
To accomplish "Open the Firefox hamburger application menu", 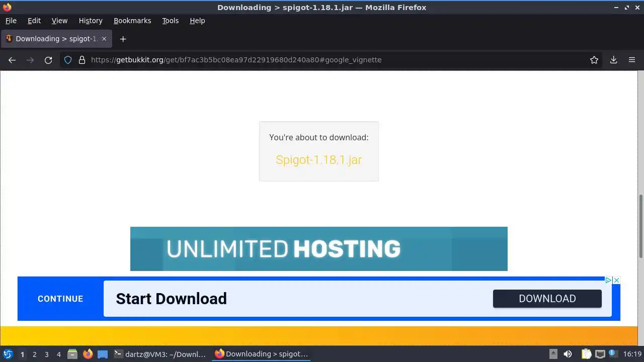I will click(632, 60).
